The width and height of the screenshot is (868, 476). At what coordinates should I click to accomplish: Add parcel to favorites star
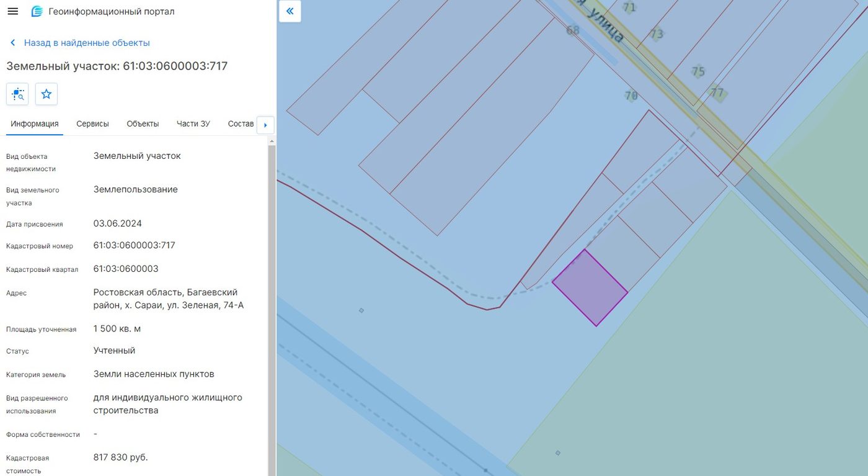pyautogui.click(x=46, y=94)
